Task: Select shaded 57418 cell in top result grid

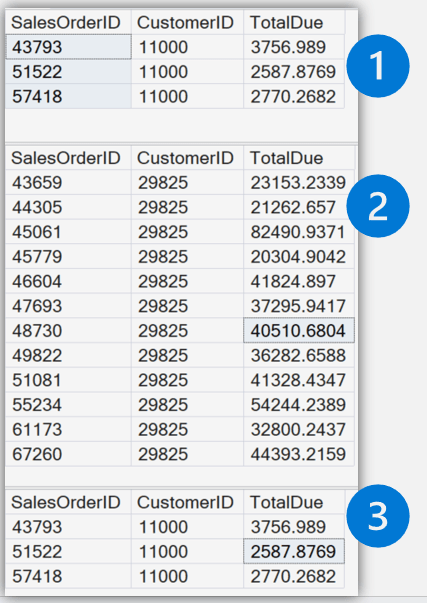Action: pyautogui.click(x=68, y=96)
